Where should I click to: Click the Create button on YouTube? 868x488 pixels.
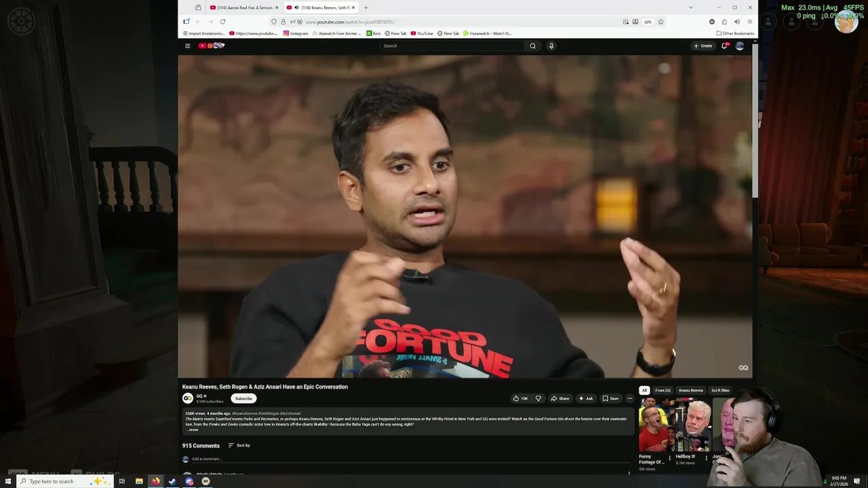[703, 46]
